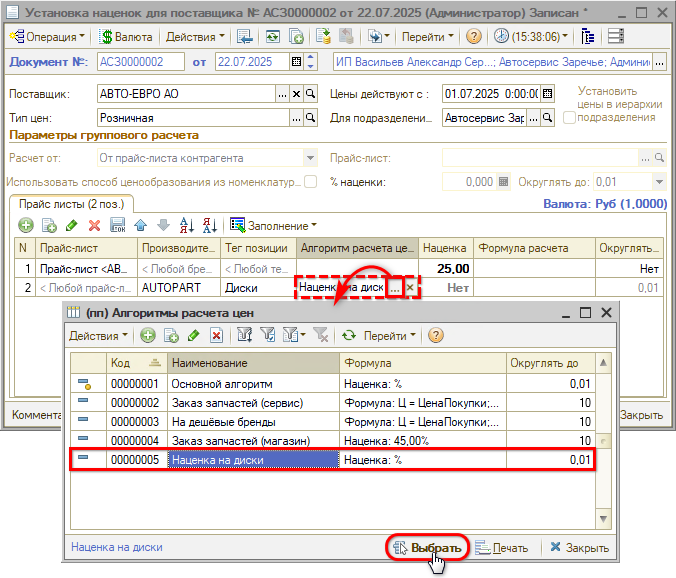
Task: Add new algorithm with green plus in dialog
Action: point(148,336)
